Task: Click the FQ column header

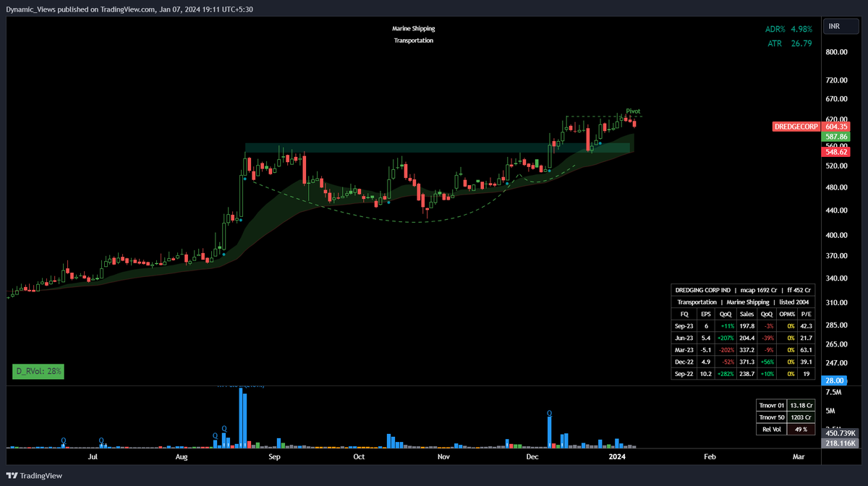Action: 684,314
